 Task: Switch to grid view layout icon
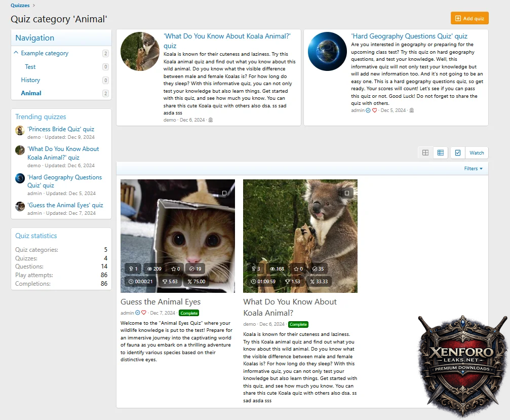[425, 153]
